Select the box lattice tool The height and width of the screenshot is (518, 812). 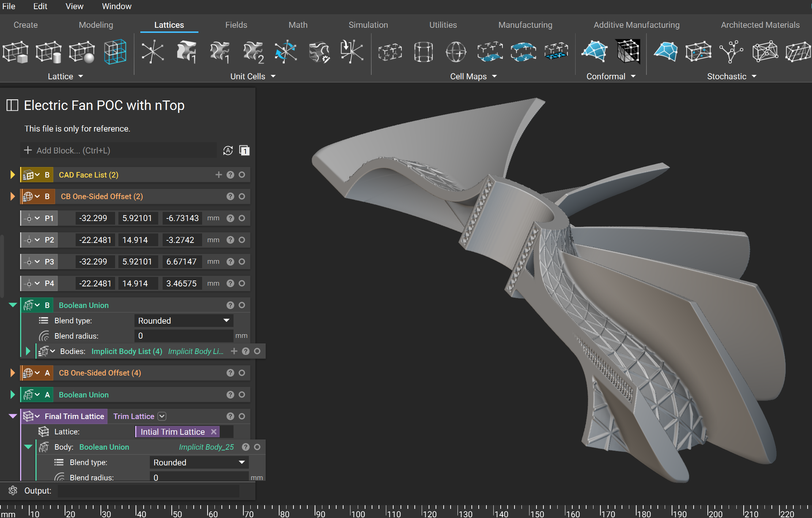[x=16, y=52]
